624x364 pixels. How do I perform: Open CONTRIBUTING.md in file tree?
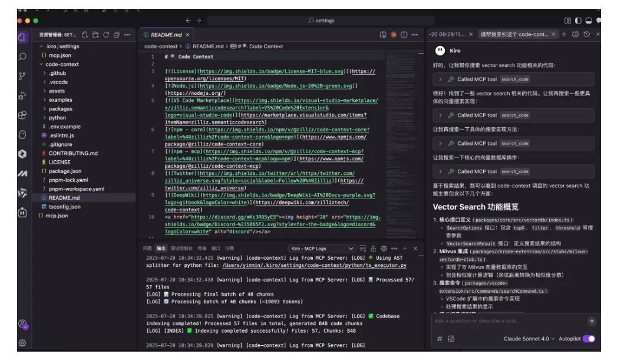pos(73,153)
